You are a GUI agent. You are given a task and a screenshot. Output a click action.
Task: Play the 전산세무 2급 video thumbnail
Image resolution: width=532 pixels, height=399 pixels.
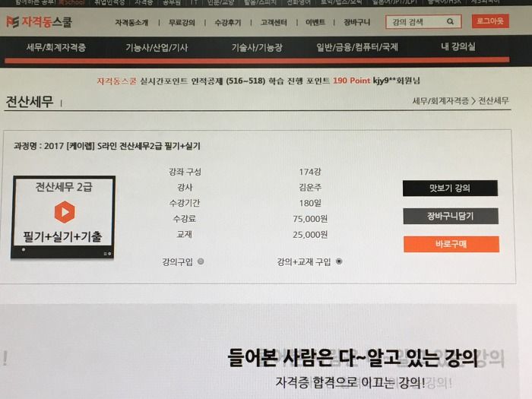click(65, 212)
